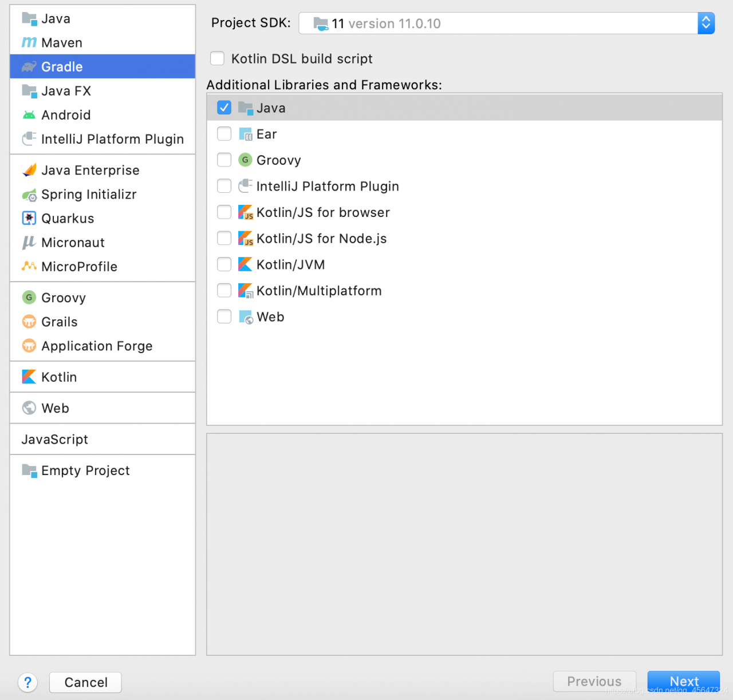Enable Kotlin DSL build script checkbox

(217, 58)
